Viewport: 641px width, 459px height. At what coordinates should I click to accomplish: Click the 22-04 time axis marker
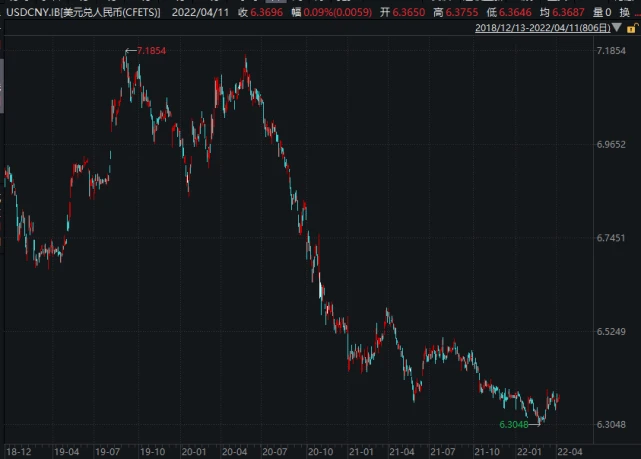click(570, 452)
